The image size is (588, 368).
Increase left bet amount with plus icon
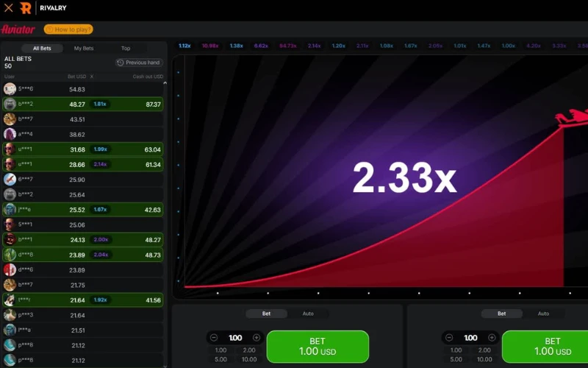[257, 338]
